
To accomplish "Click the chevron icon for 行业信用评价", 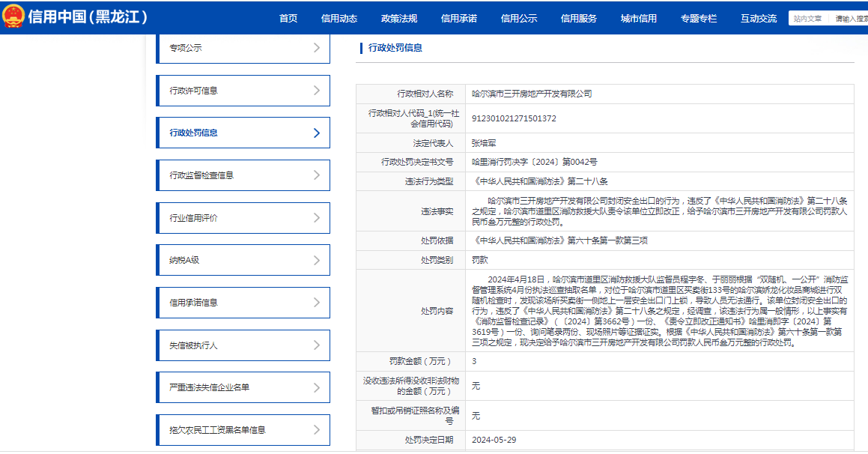I will [x=317, y=218].
